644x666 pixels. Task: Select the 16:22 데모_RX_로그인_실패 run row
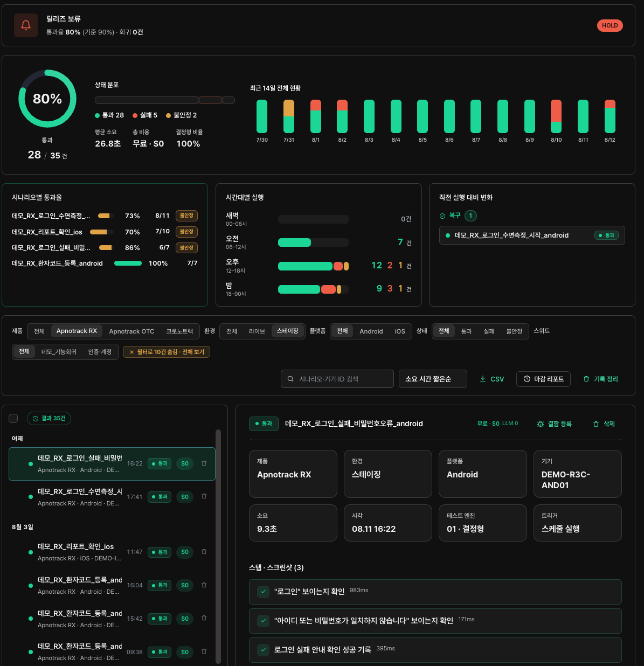(112, 463)
